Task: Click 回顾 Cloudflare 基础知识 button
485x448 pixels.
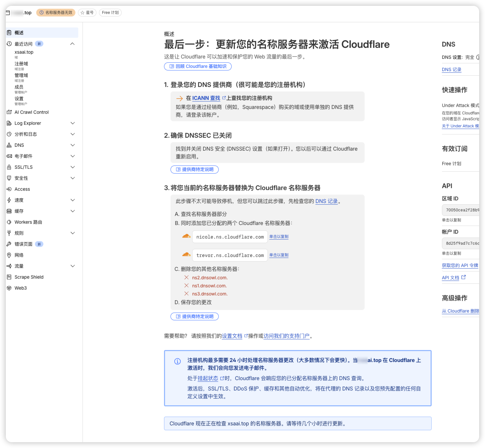Action: (198, 66)
